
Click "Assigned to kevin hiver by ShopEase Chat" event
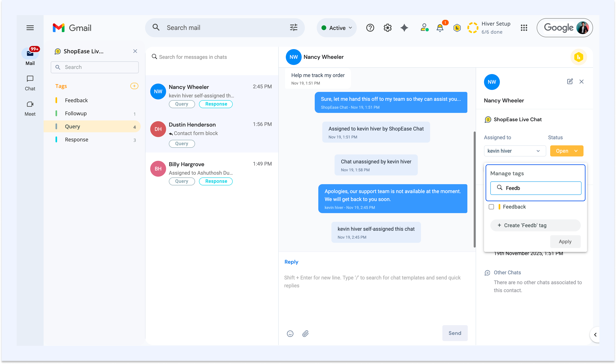click(376, 132)
